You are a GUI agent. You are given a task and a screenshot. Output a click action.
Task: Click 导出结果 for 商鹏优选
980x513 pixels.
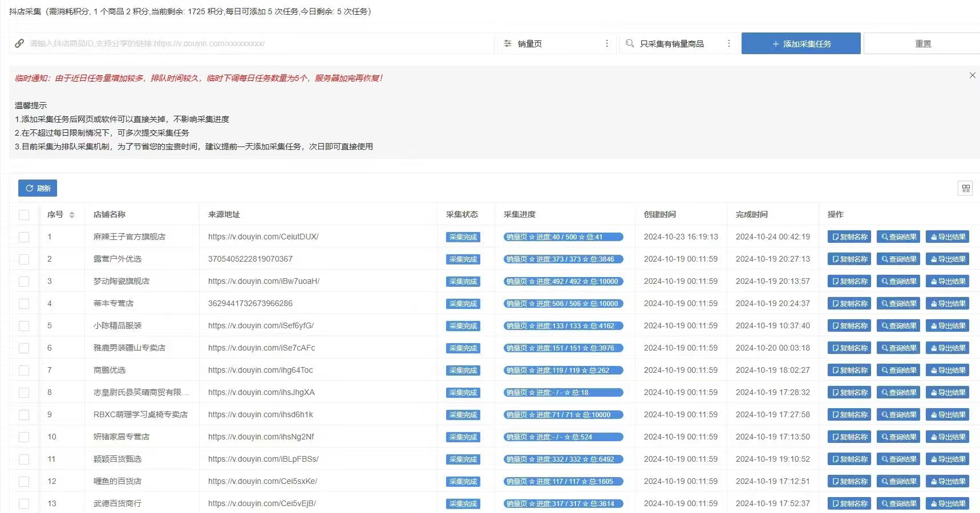[947, 370]
